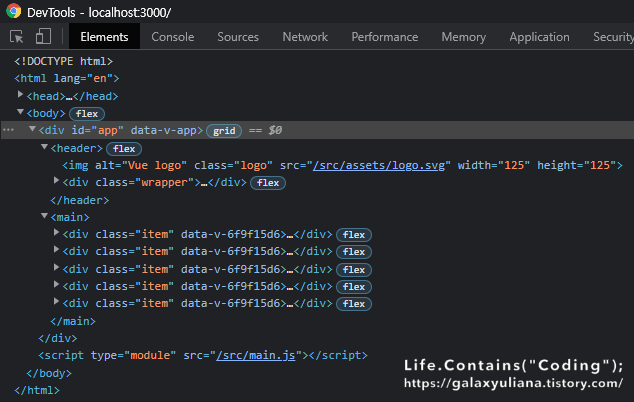Expand the fourth item div node
Viewport: 634px width, 402px height.
coord(57,284)
